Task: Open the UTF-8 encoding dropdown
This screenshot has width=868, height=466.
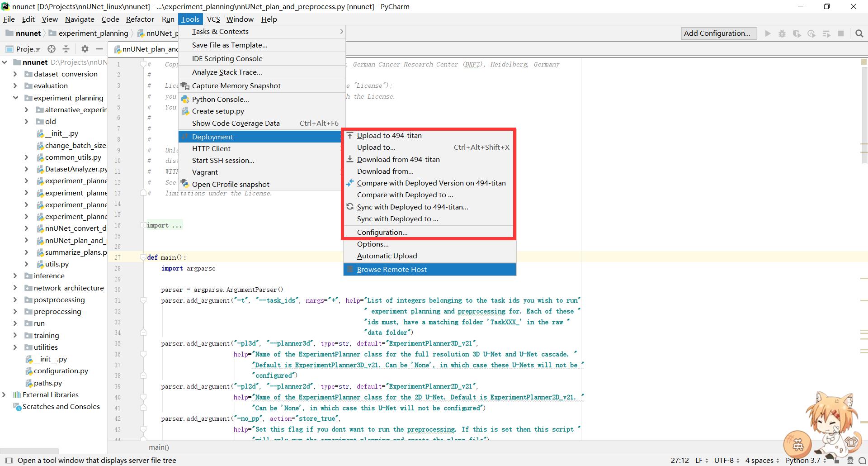Action: (727, 461)
